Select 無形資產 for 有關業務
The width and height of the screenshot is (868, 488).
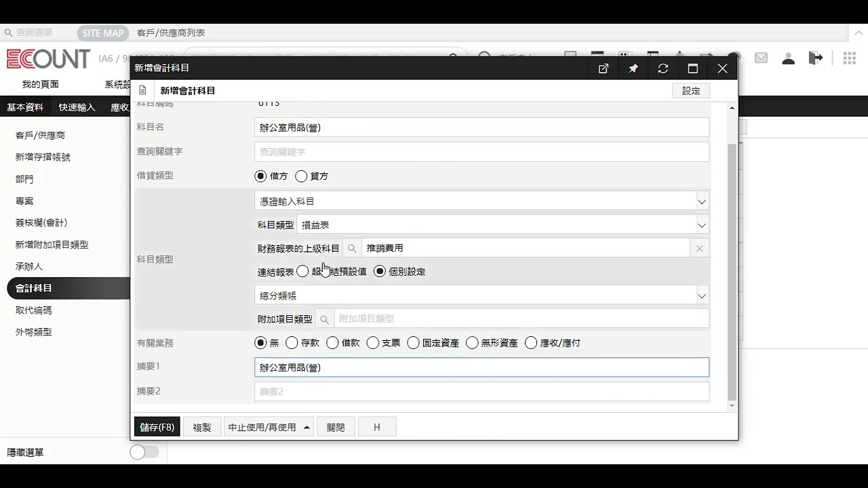(472, 343)
